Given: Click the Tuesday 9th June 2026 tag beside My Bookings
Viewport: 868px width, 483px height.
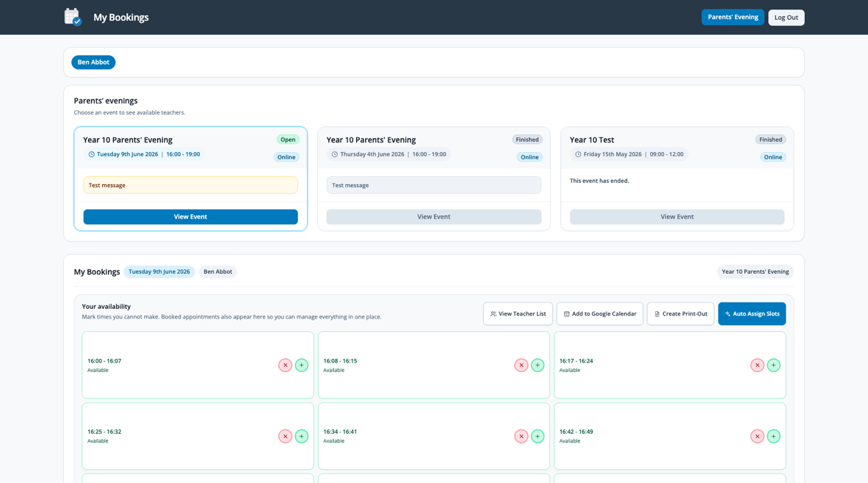Looking at the screenshot, I should [x=159, y=272].
